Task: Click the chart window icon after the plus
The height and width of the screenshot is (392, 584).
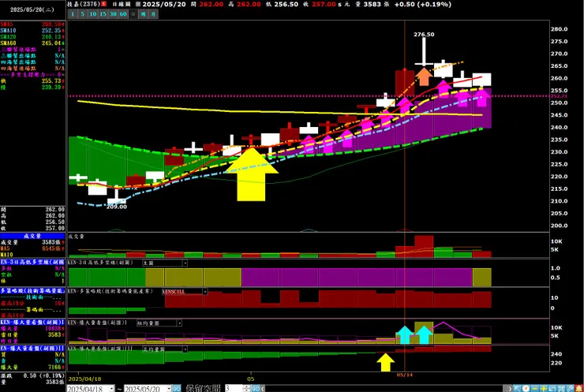Action: click(x=552, y=389)
